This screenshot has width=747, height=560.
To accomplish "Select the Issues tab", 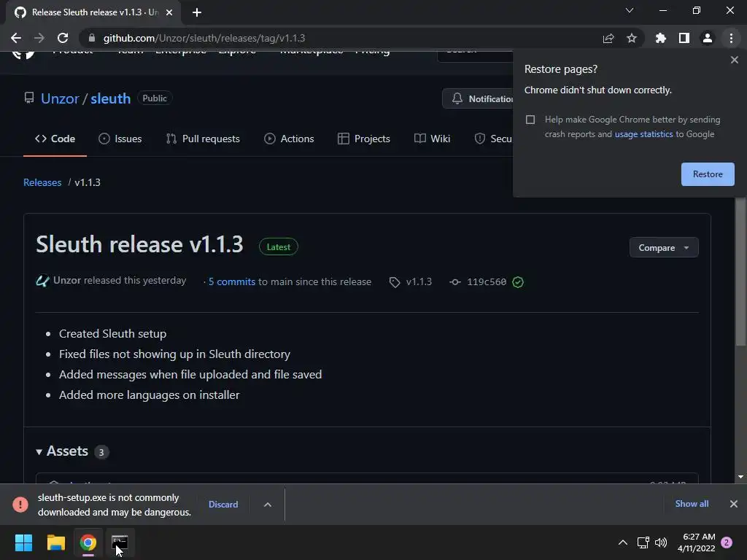I will 120,139.
